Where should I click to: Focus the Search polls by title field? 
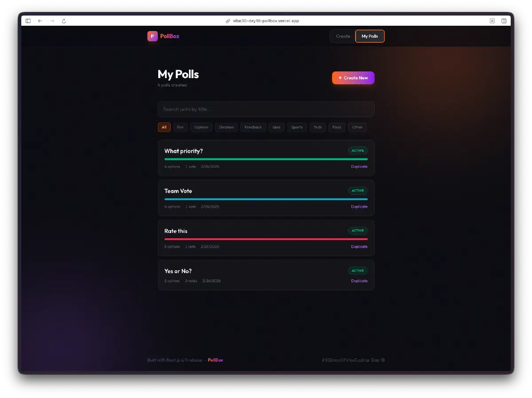pyautogui.click(x=266, y=109)
